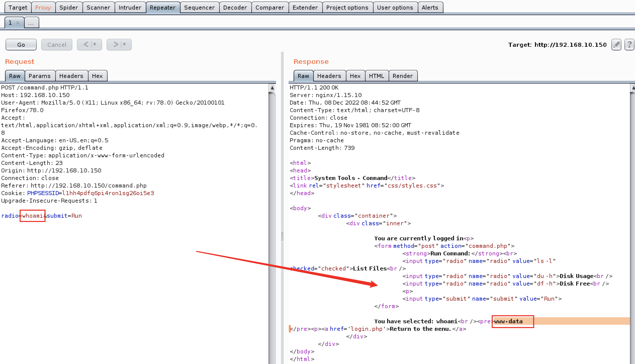Expand the history forward dropdown arrow
Viewport: 635px width, 364px height.
124,45
